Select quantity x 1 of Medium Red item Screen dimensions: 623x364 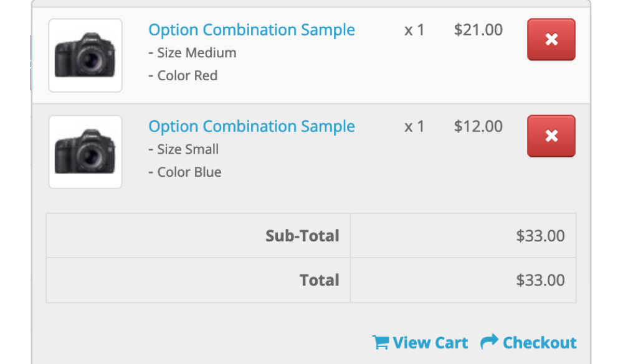[414, 30]
